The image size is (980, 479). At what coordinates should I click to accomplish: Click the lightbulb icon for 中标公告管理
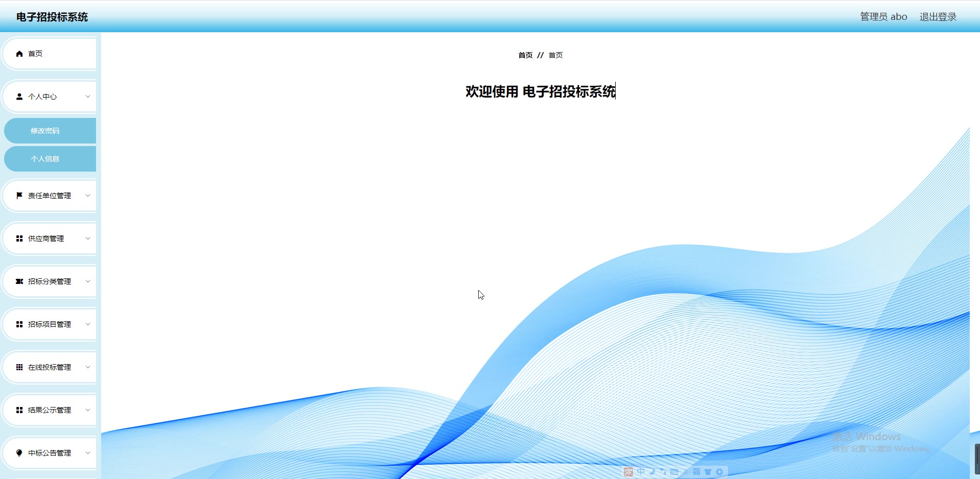pos(19,453)
